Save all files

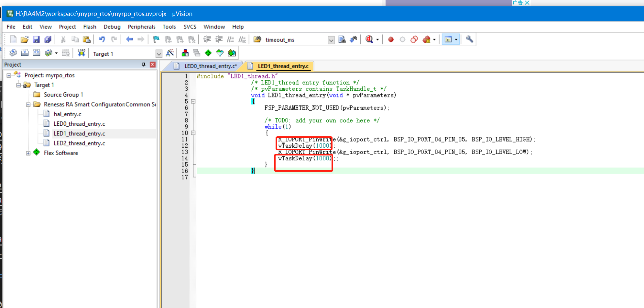pos(48,40)
